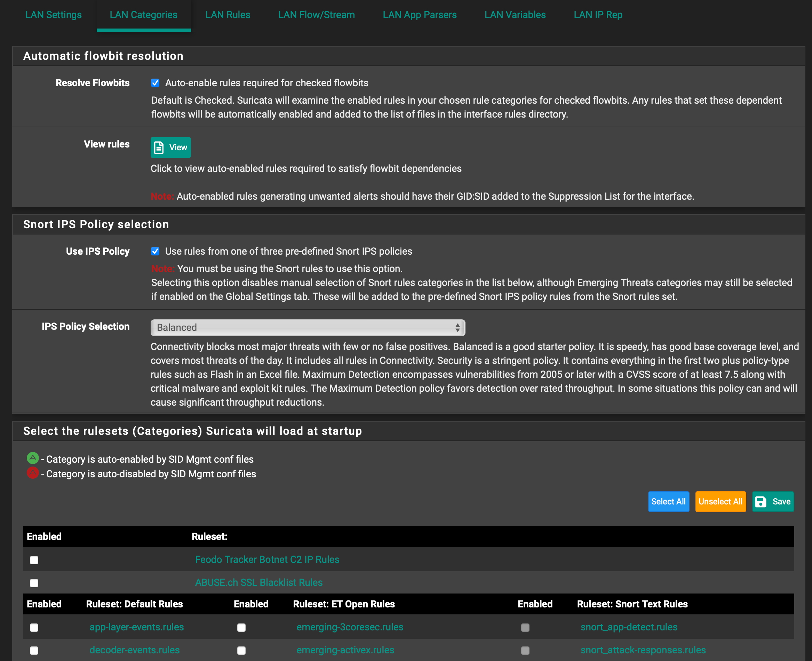Click the disabled snort_app-detect.rules checkbox
The image size is (812, 661).
[x=525, y=627]
